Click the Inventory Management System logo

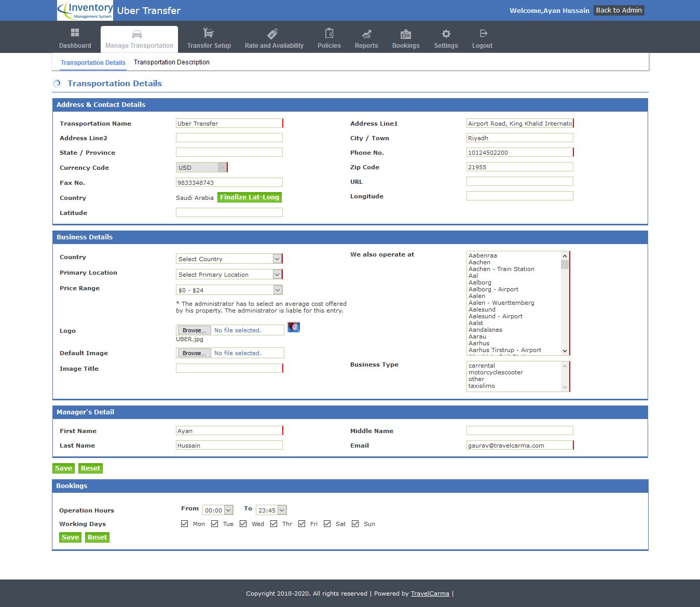pos(85,10)
